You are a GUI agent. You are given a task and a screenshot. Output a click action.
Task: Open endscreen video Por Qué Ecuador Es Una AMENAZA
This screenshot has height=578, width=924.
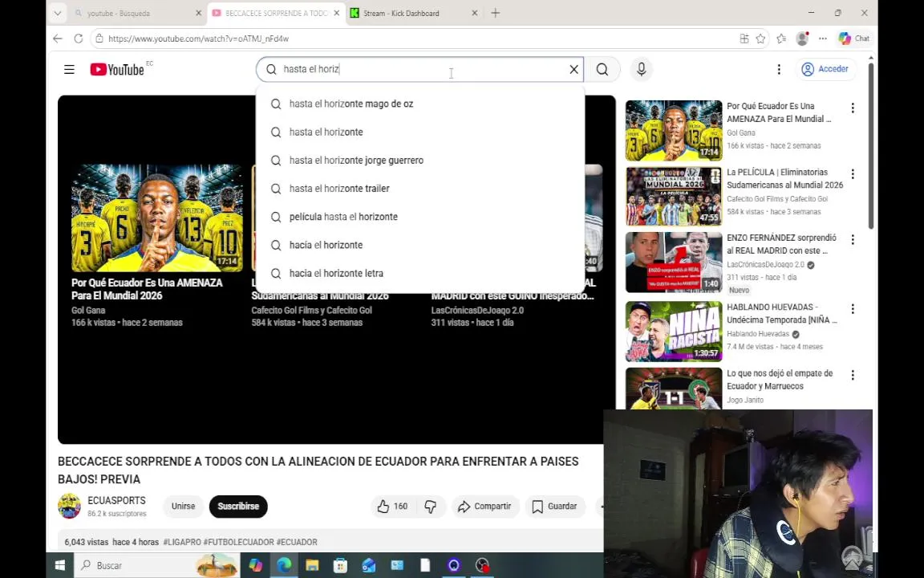[x=156, y=218]
